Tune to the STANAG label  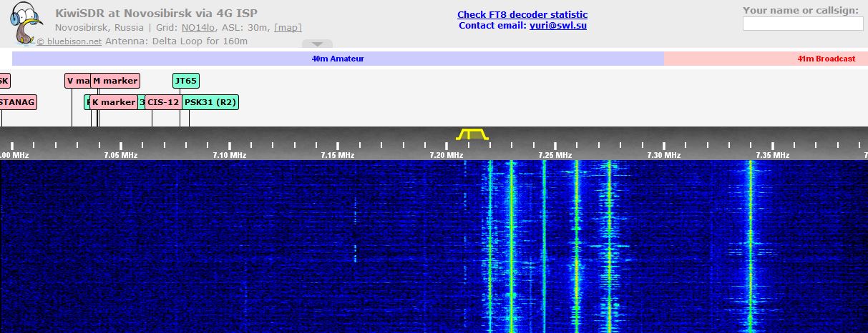[x=16, y=102]
